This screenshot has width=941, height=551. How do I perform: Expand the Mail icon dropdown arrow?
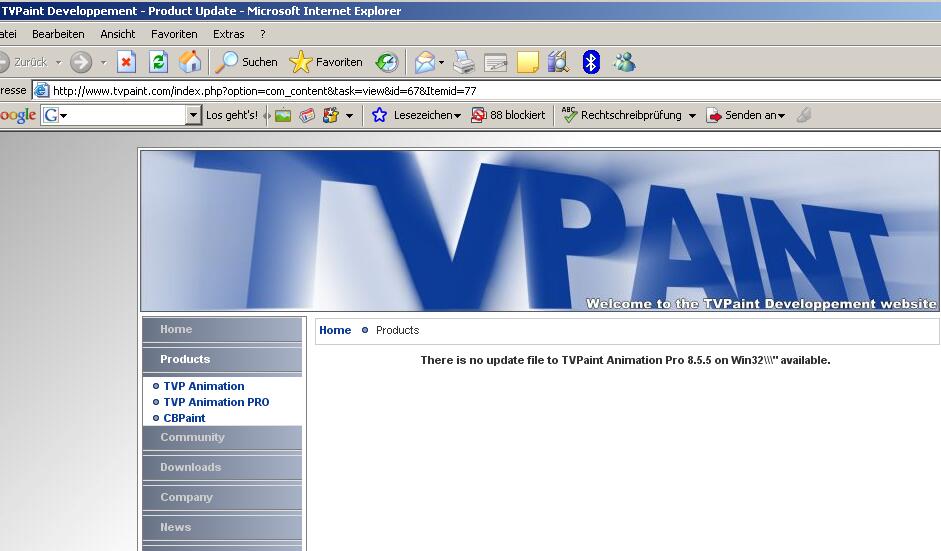441,62
